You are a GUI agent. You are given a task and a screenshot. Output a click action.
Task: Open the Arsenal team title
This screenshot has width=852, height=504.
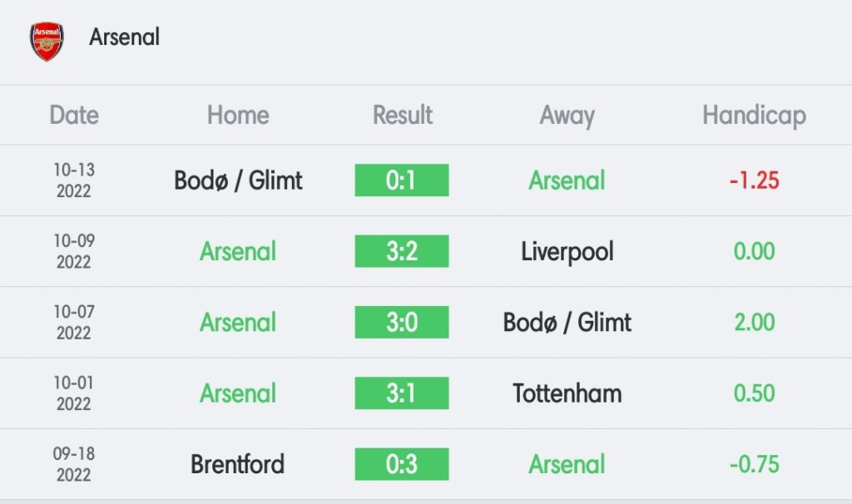point(125,37)
